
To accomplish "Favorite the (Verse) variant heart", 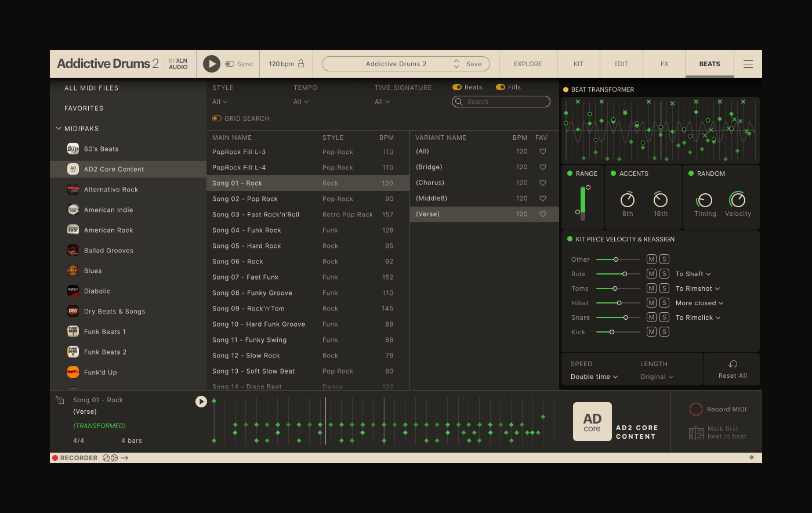I will tap(543, 214).
